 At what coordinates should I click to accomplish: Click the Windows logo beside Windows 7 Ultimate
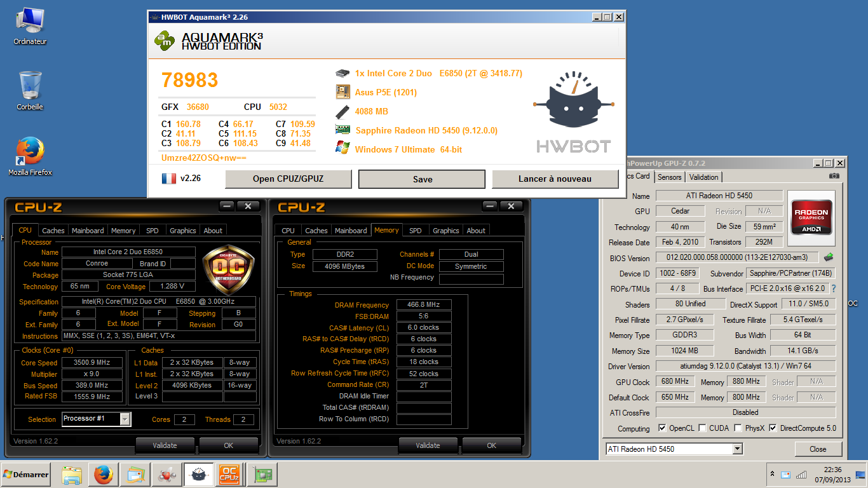tap(342, 149)
